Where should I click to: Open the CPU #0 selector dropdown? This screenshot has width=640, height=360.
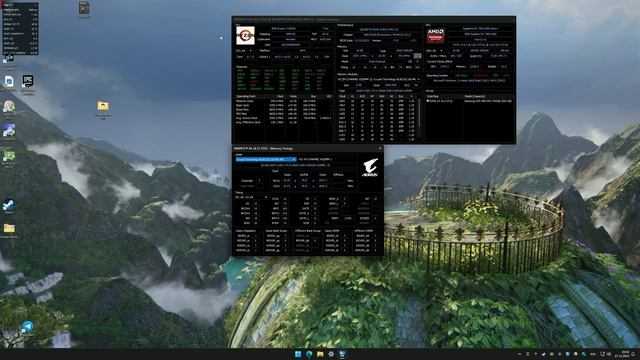244,51
